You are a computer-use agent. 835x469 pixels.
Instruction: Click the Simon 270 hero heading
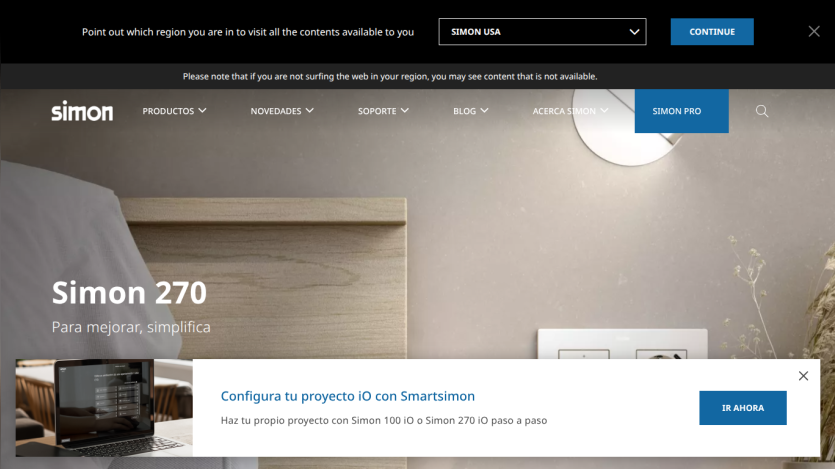(x=129, y=293)
